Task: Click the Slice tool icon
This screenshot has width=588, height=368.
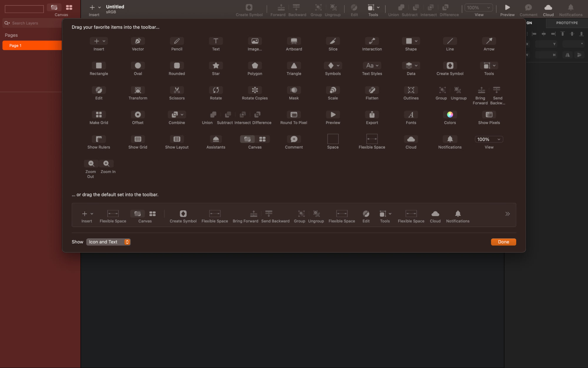Action: (x=333, y=41)
